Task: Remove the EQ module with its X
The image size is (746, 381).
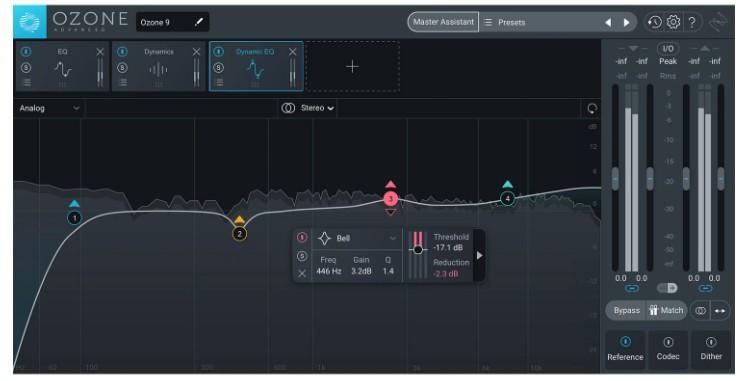Action: [100, 52]
